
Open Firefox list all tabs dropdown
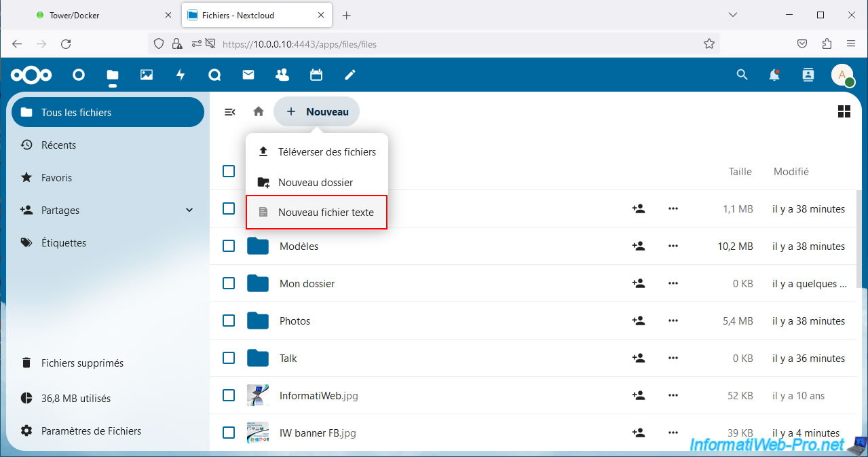732,15
